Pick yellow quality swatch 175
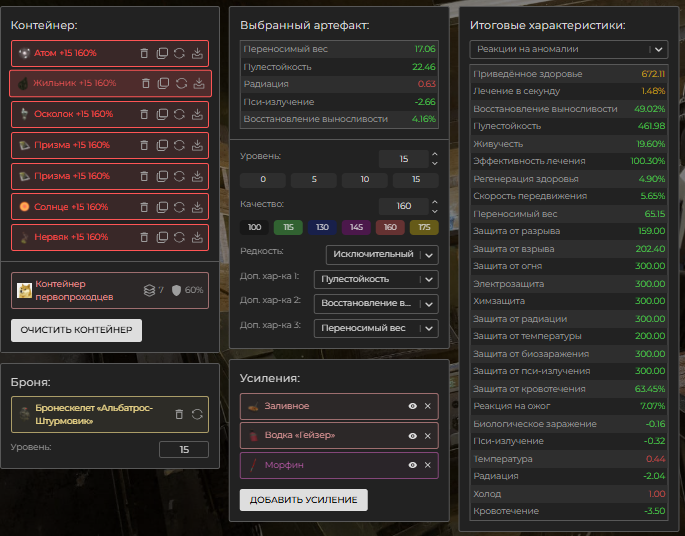 (424, 228)
